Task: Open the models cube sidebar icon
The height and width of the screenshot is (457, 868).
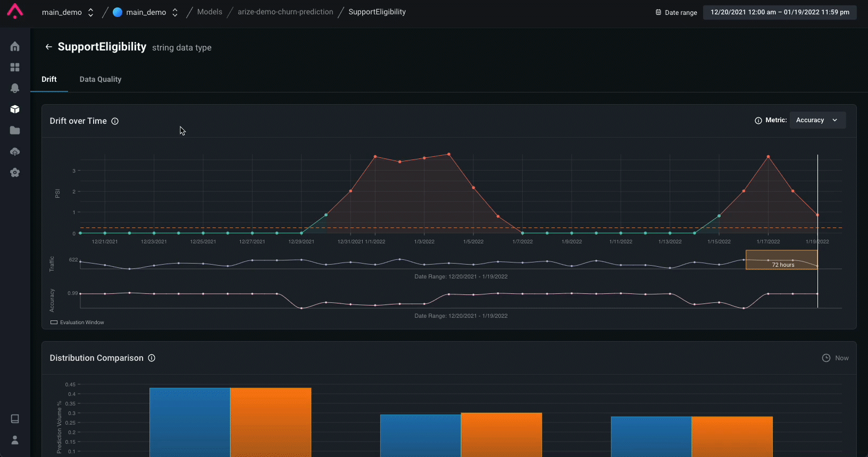Action: point(15,109)
